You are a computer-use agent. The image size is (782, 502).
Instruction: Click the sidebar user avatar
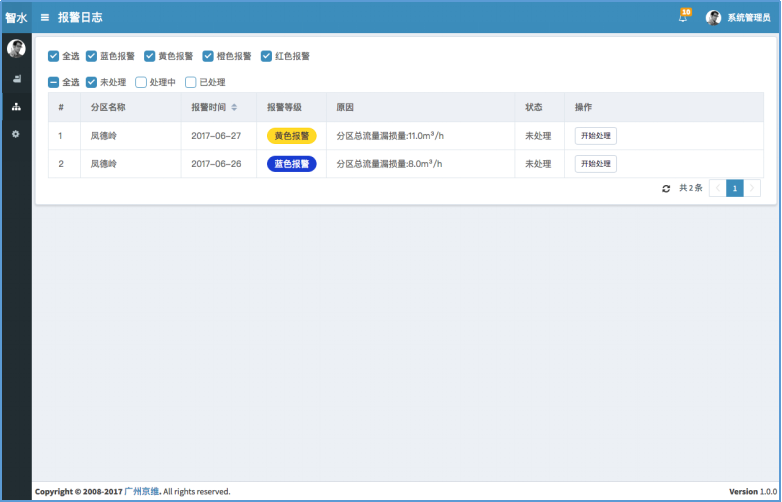[16, 49]
